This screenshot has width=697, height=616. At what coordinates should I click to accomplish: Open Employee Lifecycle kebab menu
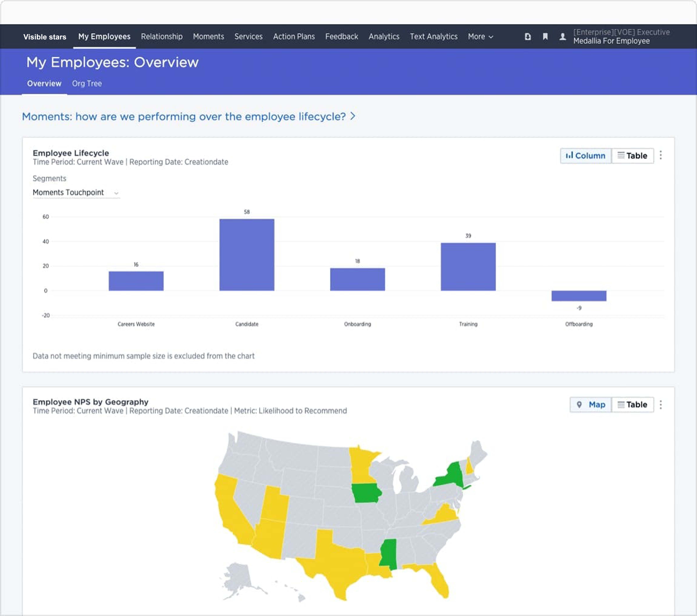[x=660, y=155]
